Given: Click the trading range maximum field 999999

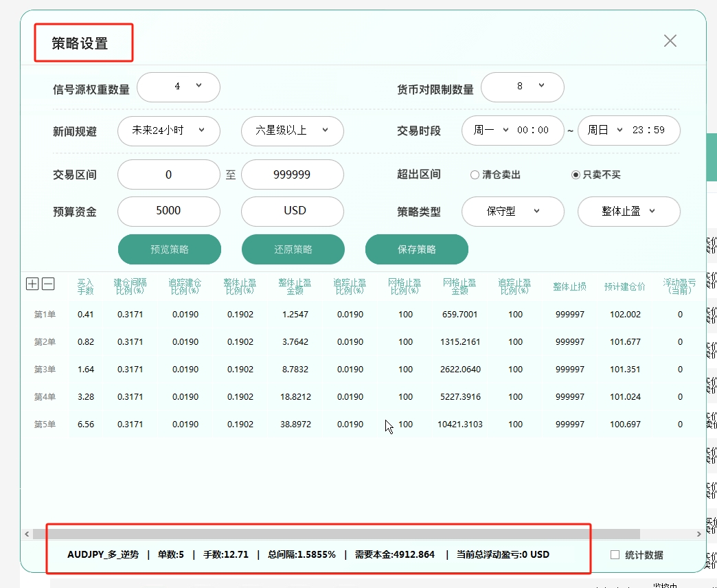Looking at the screenshot, I should click(x=292, y=174).
